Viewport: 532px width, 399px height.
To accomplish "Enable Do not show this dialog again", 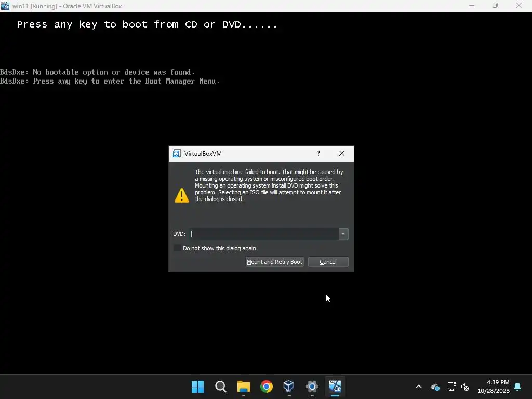I will pos(177,248).
